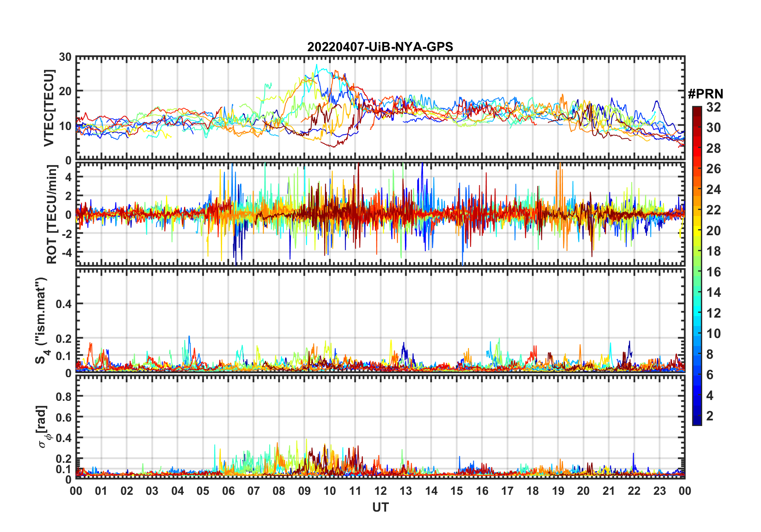Select the 21 hour tick on UT axis
The image size is (761, 532).
[609, 491]
